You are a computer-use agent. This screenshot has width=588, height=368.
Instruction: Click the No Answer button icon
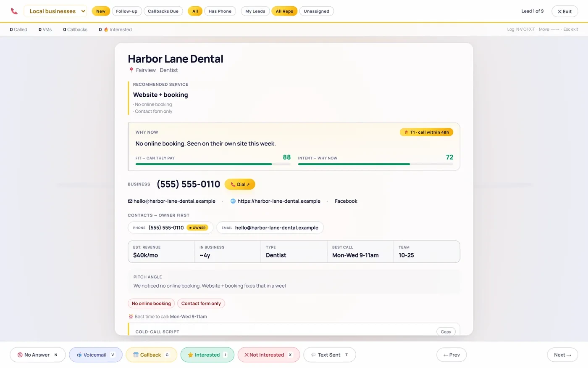(x=20, y=355)
